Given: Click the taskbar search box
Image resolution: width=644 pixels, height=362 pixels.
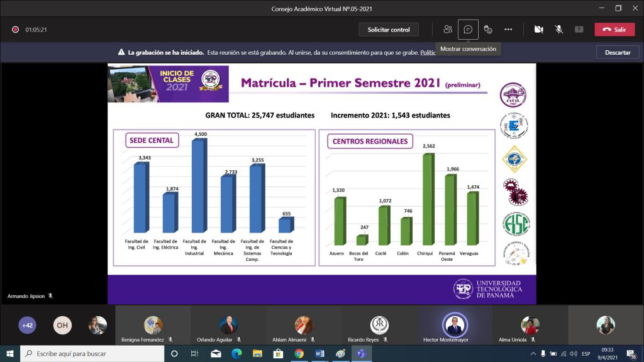Looking at the screenshot, I should click(92, 353).
